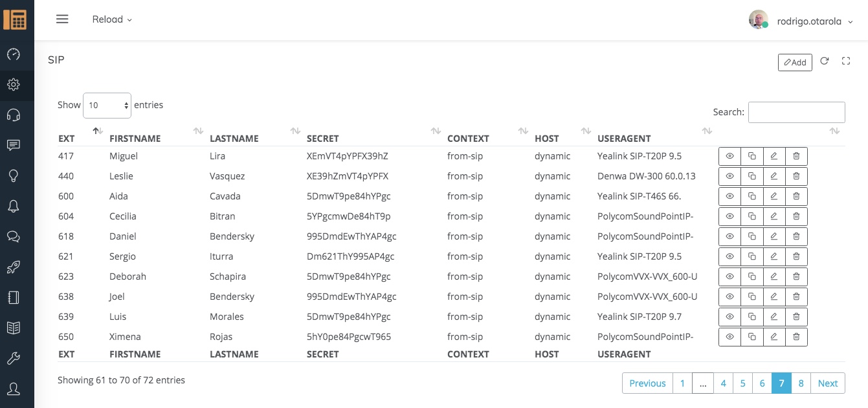Duplicate Leslie Vasquez's entry using copy icon

(751, 176)
